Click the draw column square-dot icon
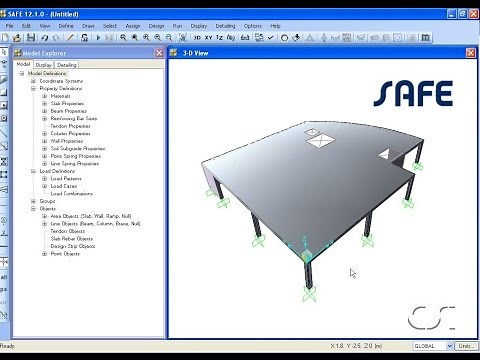 4,106
